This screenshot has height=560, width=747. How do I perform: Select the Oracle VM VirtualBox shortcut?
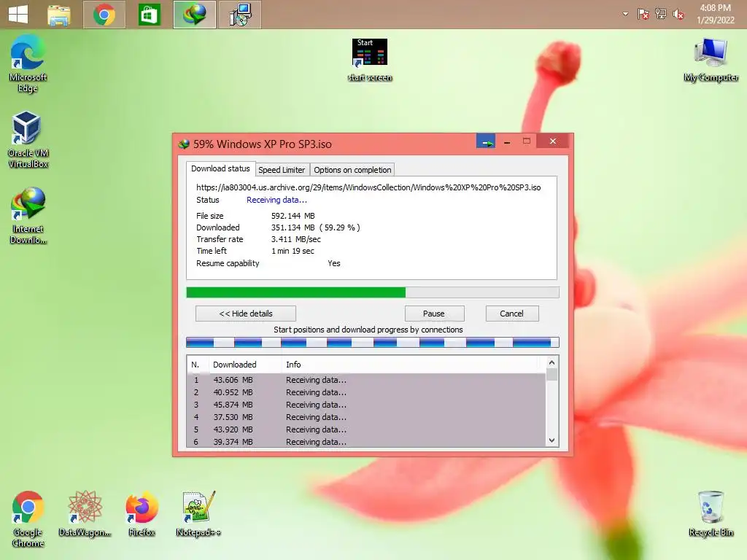click(28, 139)
